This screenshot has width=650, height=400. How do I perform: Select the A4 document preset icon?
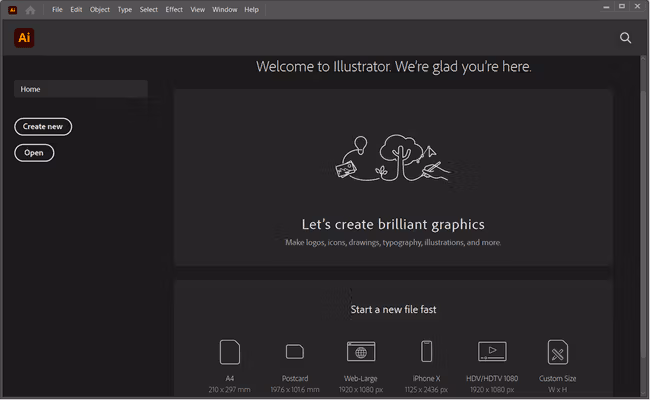(230, 352)
